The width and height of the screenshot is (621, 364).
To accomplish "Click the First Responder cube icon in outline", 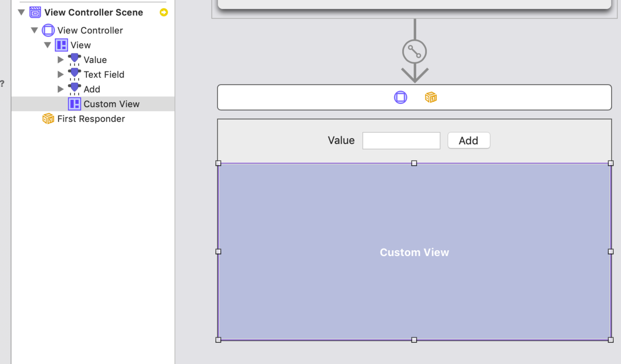I will point(48,118).
